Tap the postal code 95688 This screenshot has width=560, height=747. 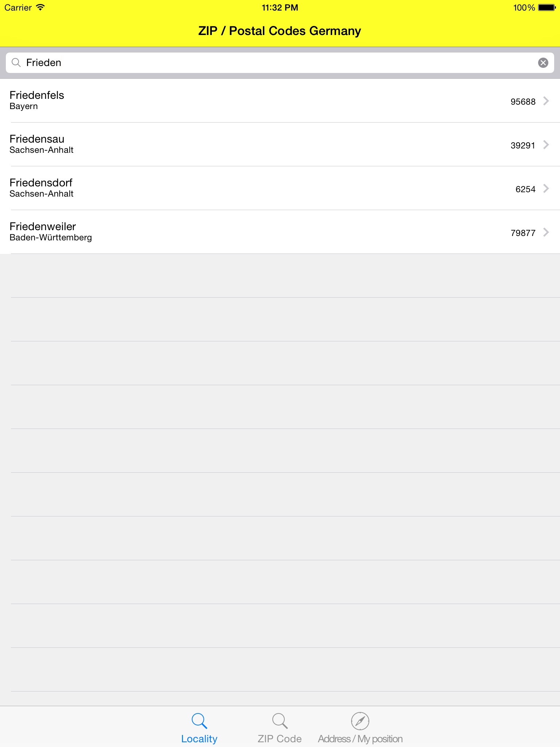tap(523, 102)
